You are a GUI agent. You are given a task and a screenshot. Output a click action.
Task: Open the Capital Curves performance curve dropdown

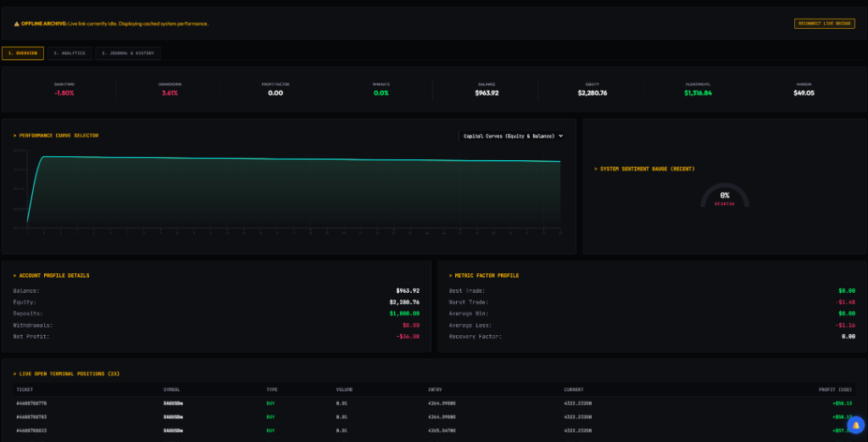tap(512, 136)
